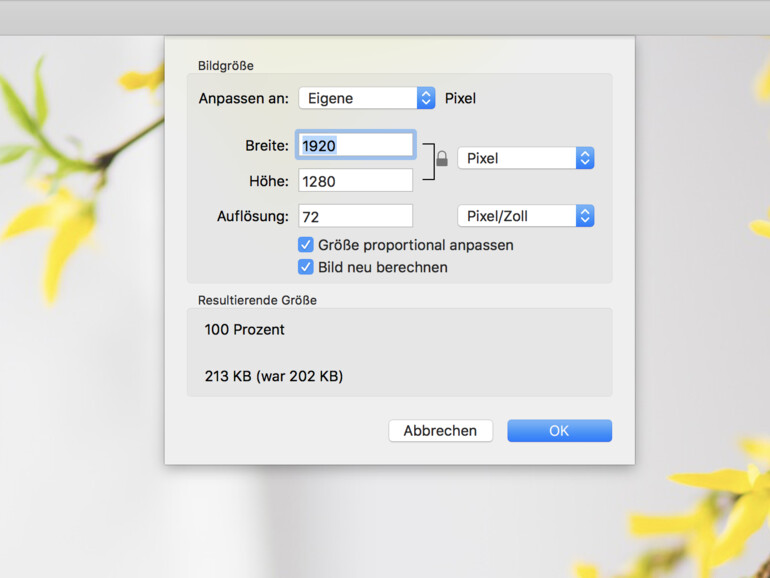Click into the Höhe field showing 1280
The width and height of the screenshot is (770, 578).
point(356,181)
